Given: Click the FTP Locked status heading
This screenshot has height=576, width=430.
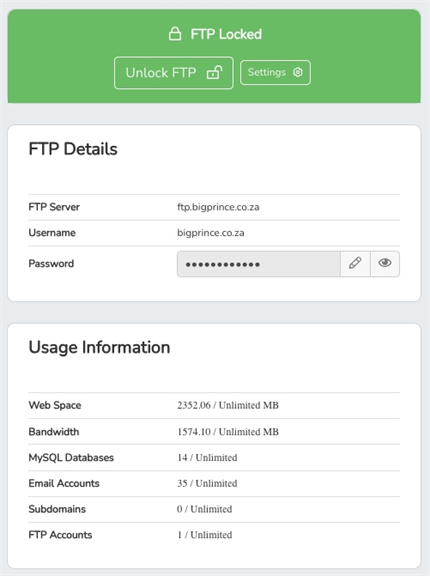Looking at the screenshot, I should pos(226,34).
